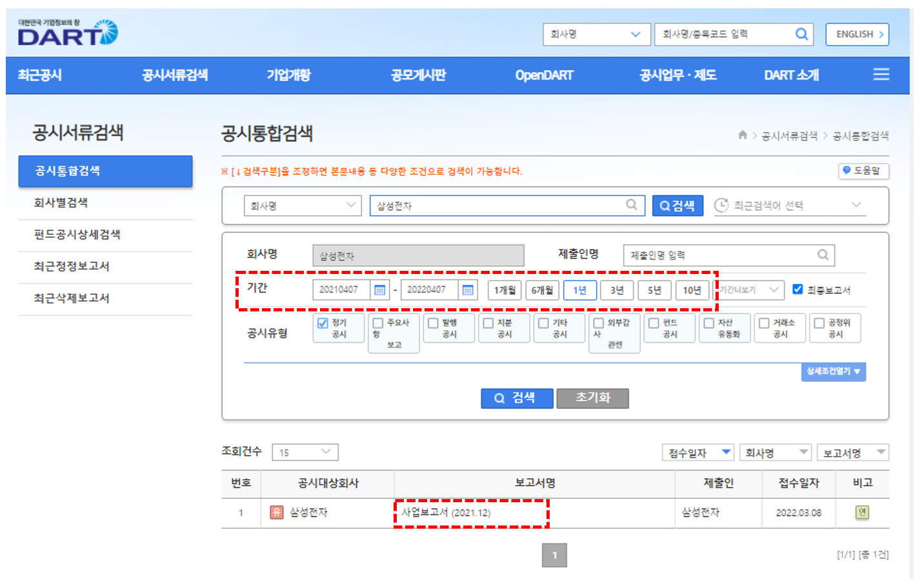Click the 초기화 reset button
Viewport: 922px width, 588px height.
point(592,398)
